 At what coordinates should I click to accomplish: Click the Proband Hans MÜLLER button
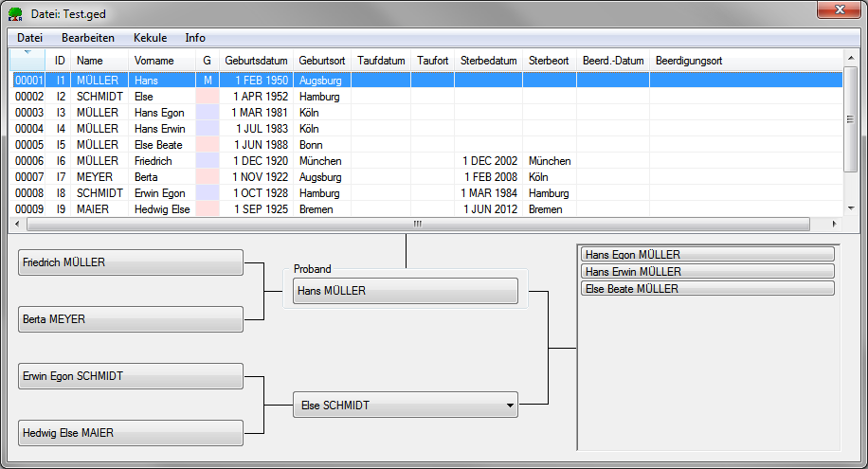tap(405, 291)
